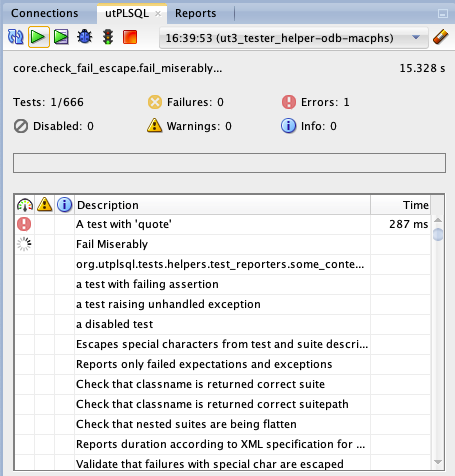The image size is (455, 476).
Task: Click the core.check_fail_escape.fail_miserably status text
Action: pos(117,68)
